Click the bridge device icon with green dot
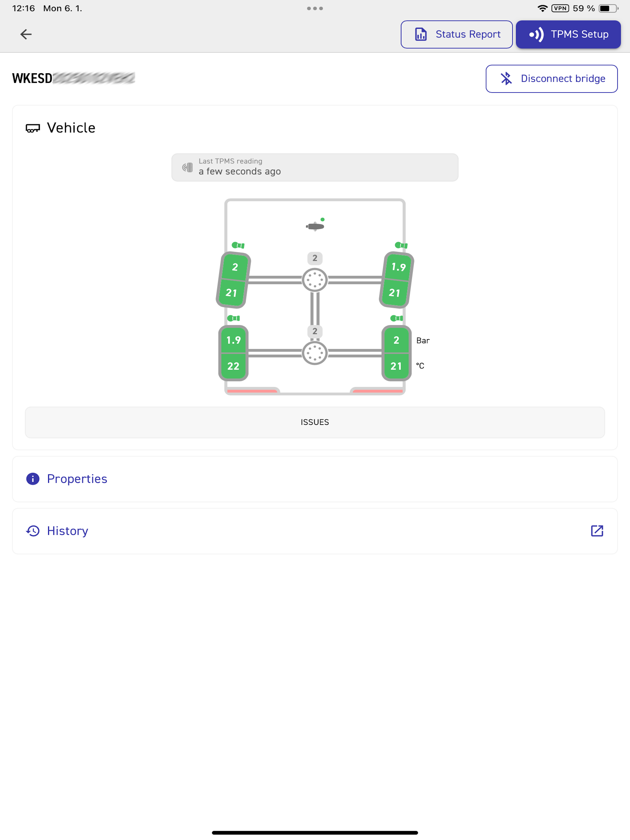The height and width of the screenshot is (840, 630). point(315,226)
